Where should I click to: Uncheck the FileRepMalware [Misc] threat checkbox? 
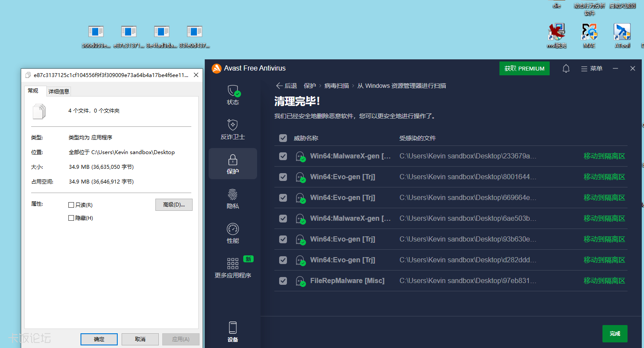283,281
